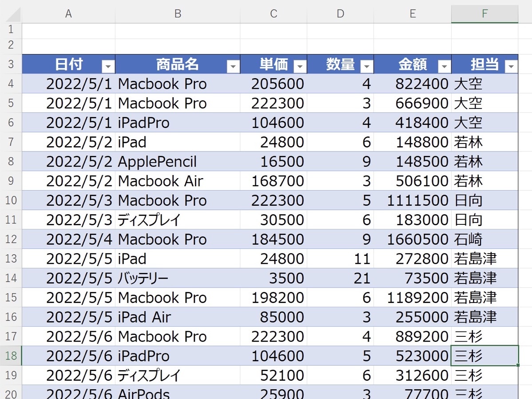Viewport: 532px width, 399px height.
Task: Select cell with 312600
Action: pyautogui.click(x=413, y=375)
